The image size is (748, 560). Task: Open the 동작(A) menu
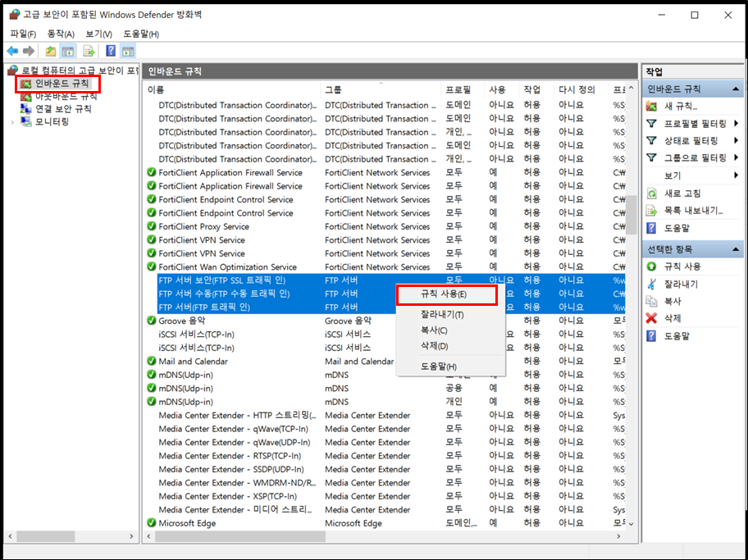click(x=61, y=34)
